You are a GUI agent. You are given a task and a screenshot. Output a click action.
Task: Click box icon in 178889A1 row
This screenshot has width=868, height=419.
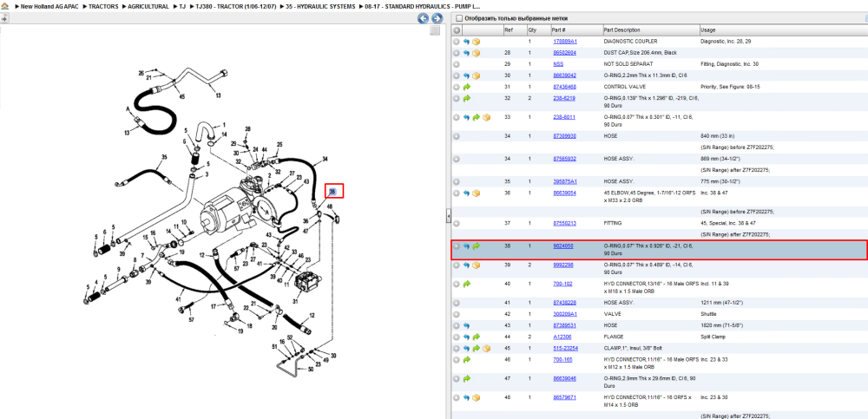click(476, 42)
